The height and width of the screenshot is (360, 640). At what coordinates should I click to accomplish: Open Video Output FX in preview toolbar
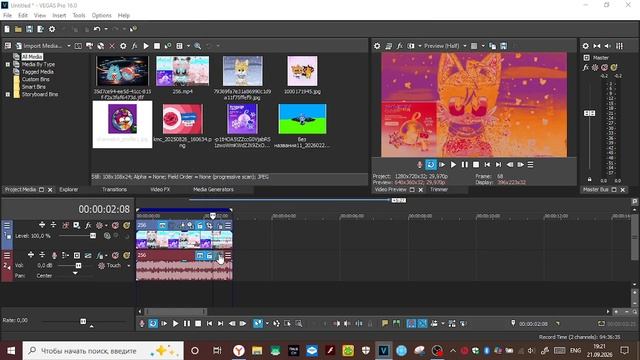tap(400, 46)
